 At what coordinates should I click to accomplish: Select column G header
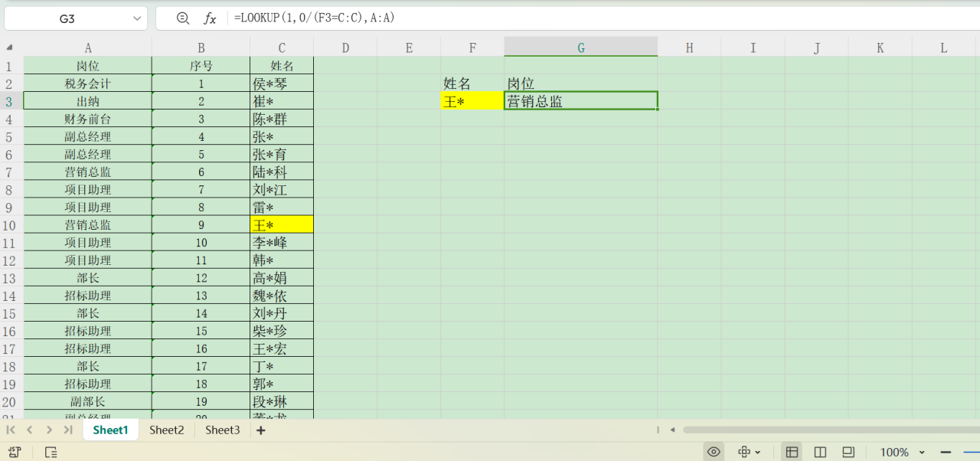(x=581, y=47)
